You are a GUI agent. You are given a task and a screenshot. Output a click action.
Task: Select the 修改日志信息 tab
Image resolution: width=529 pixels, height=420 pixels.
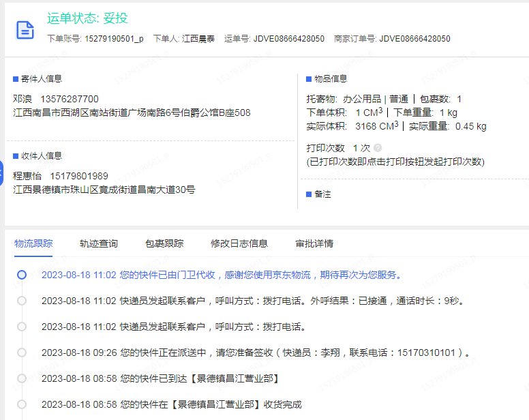239,243
